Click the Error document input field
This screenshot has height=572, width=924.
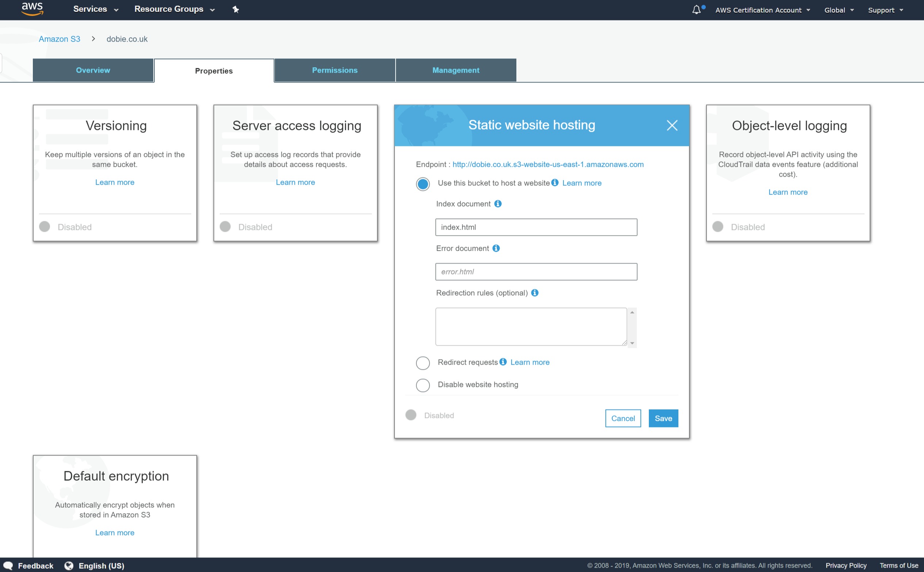[536, 272]
